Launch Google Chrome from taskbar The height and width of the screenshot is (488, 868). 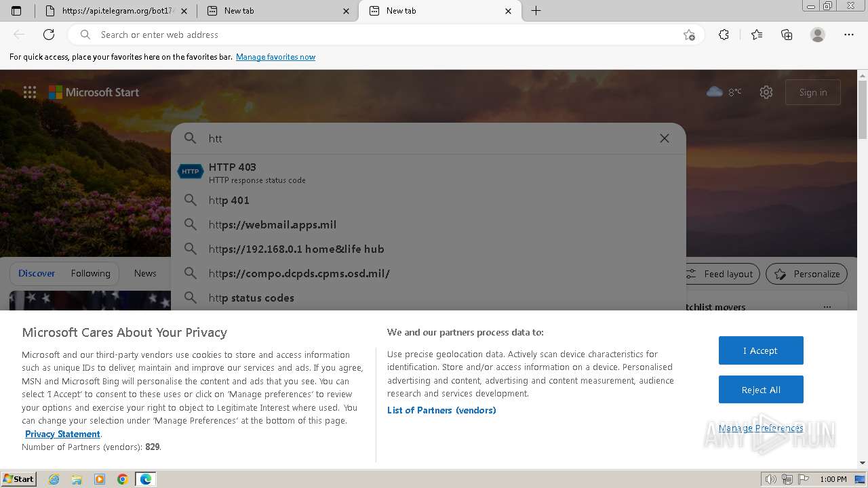click(x=123, y=479)
